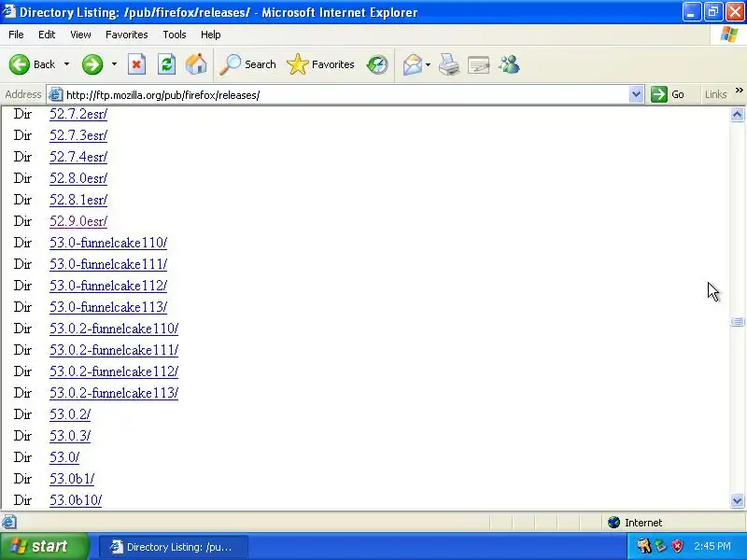Click the second system tray icon
Viewport: 747px width, 560px height.
click(661, 546)
